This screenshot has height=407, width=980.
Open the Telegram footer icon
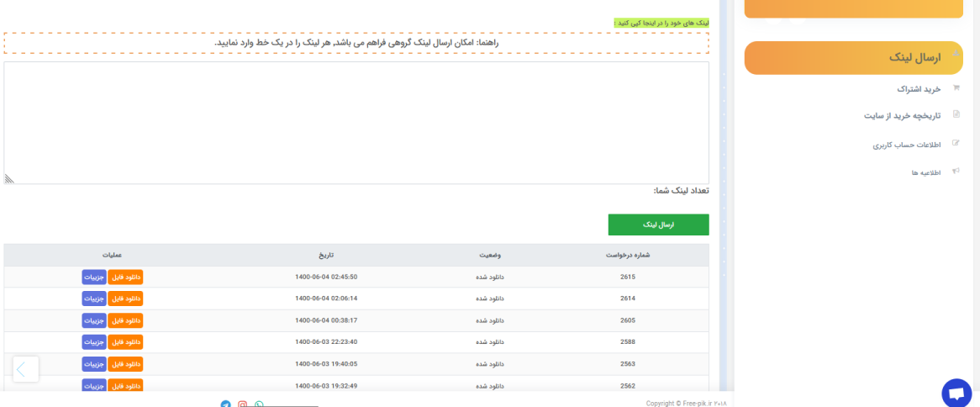pos(225,404)
